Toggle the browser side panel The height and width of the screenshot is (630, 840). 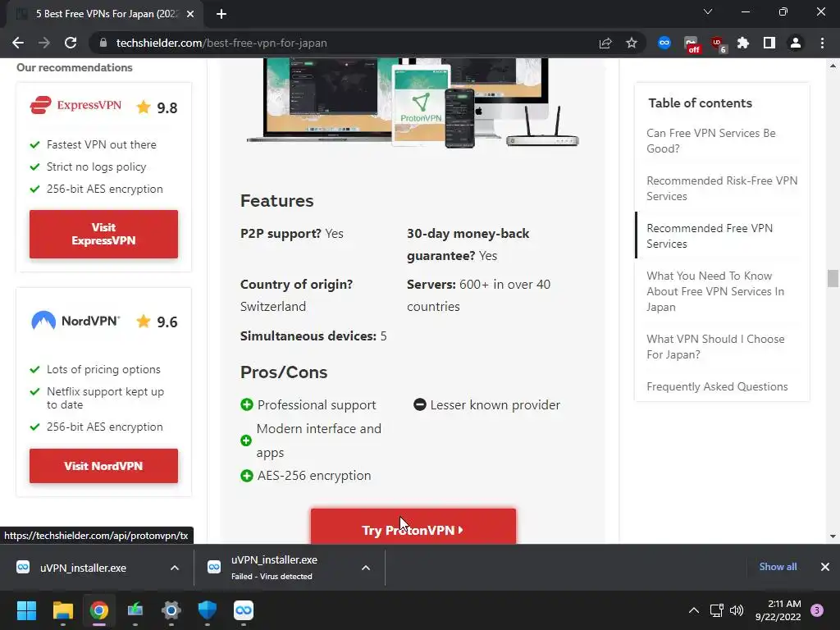click(769, 43)
